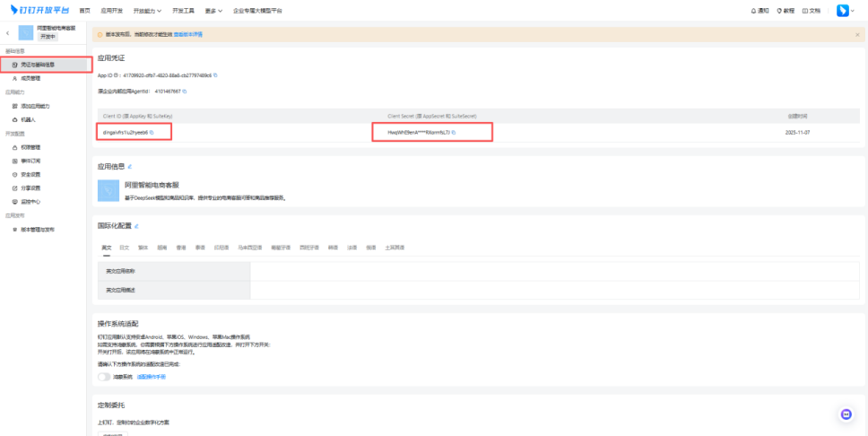Expand the 开放能力 menu
The width and height of the screenshot is (868, 436).
click(148, 11)
